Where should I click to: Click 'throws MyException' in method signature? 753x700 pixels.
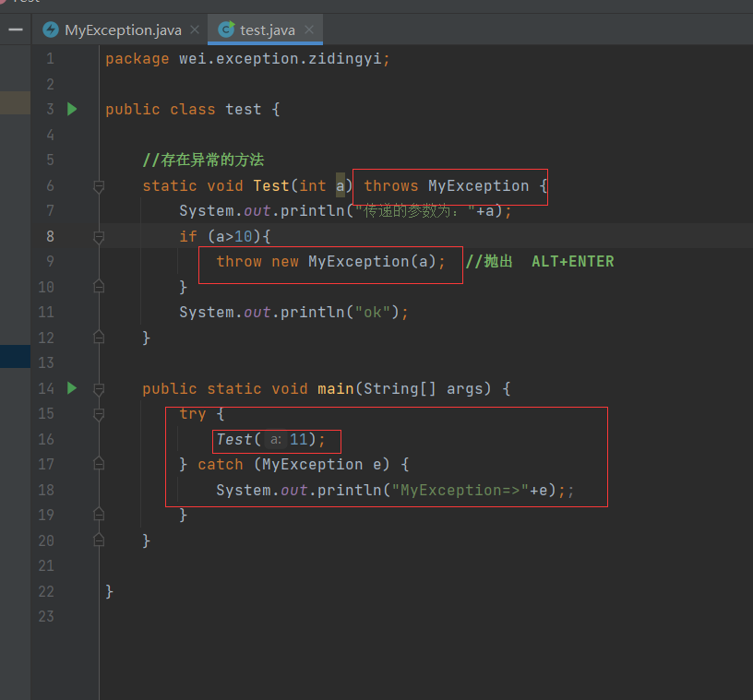click(446, 185)
